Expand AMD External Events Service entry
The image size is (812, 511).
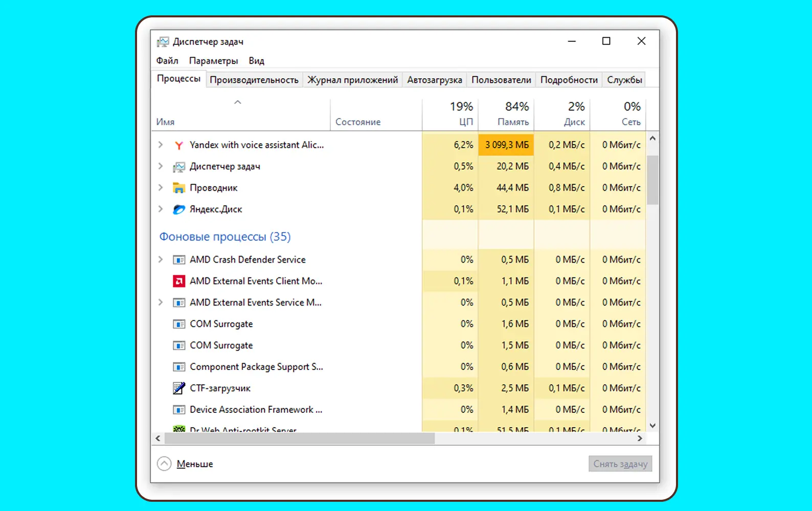pos(161,303)
